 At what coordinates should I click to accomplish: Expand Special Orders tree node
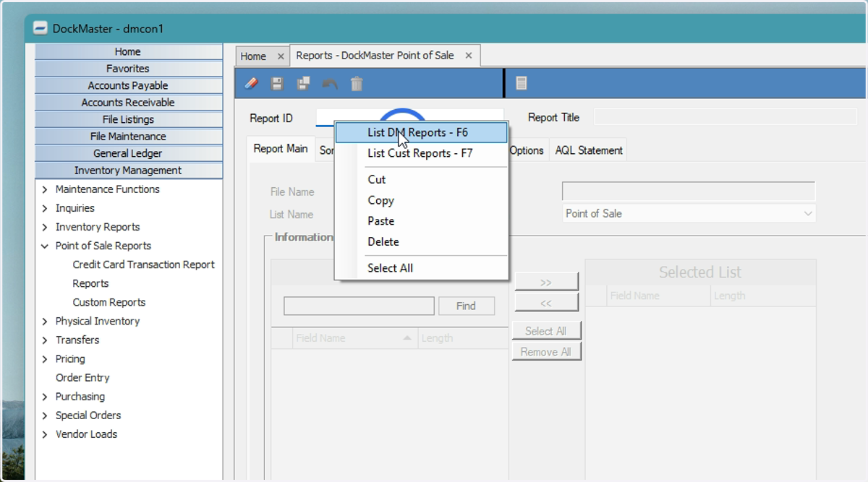[x=45, y=415]
